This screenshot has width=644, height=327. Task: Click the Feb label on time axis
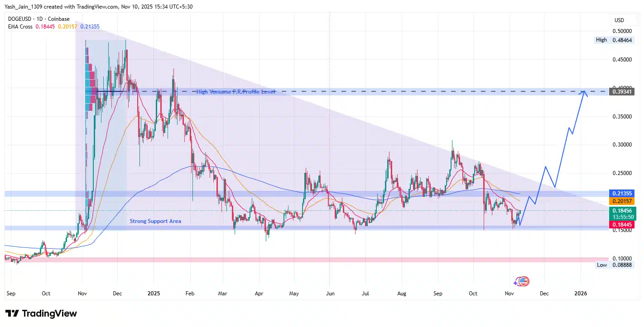coord(190,294)
